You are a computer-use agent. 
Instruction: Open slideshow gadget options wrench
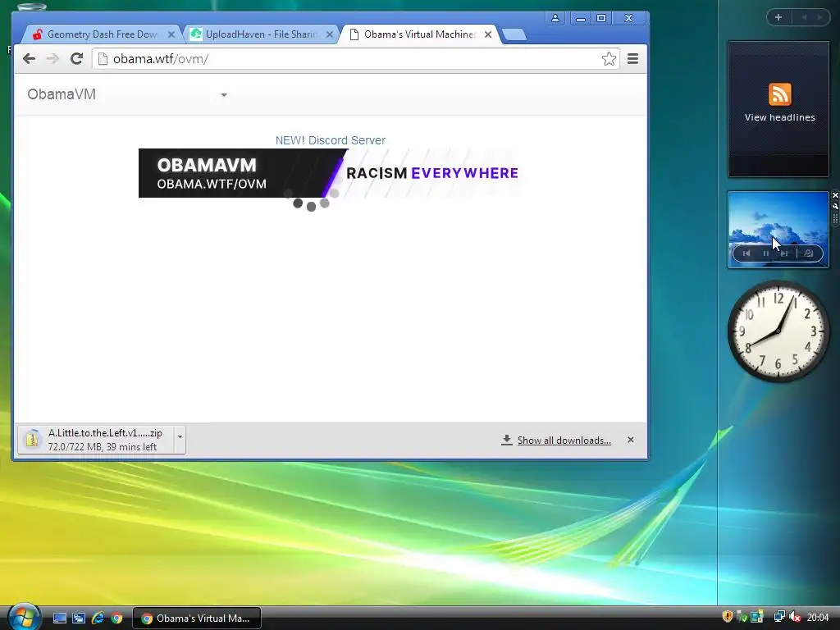pos(835,206)
